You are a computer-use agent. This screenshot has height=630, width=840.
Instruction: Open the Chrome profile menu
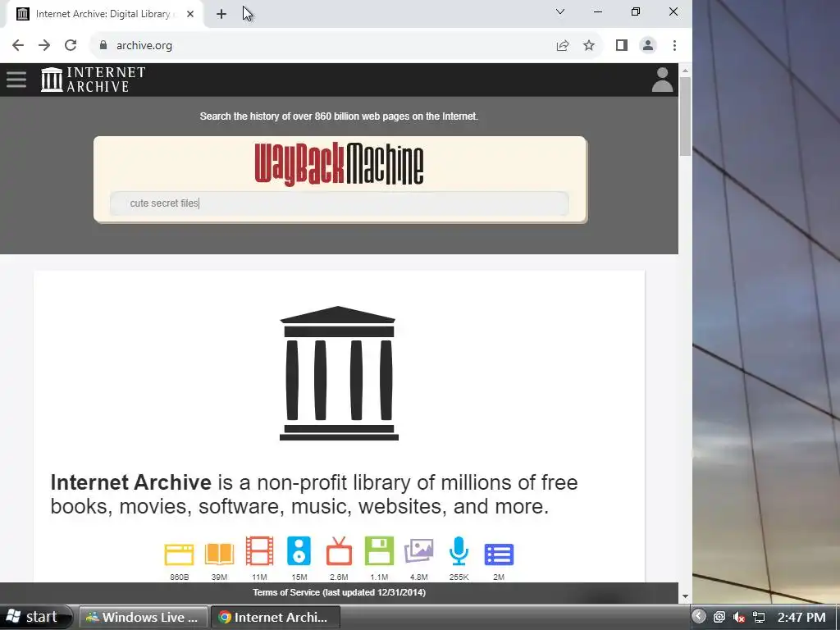[648, 46]
